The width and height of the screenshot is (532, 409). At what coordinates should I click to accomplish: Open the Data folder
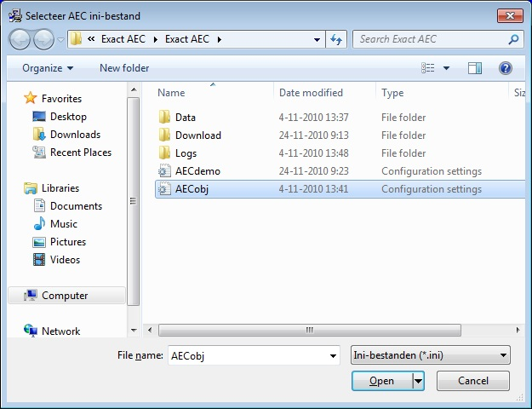tap(185, 118)
